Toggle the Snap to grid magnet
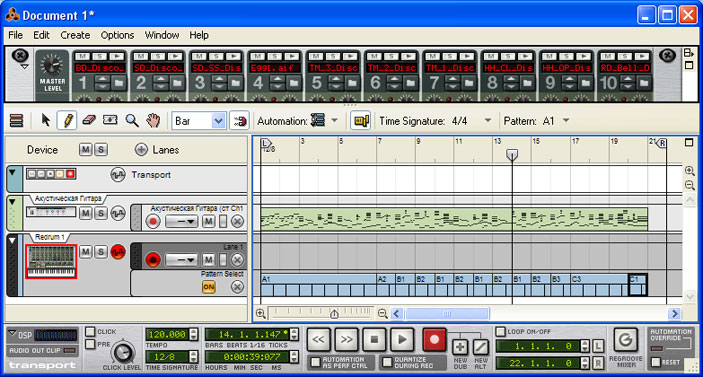703x377 pixels. (239, 121)
